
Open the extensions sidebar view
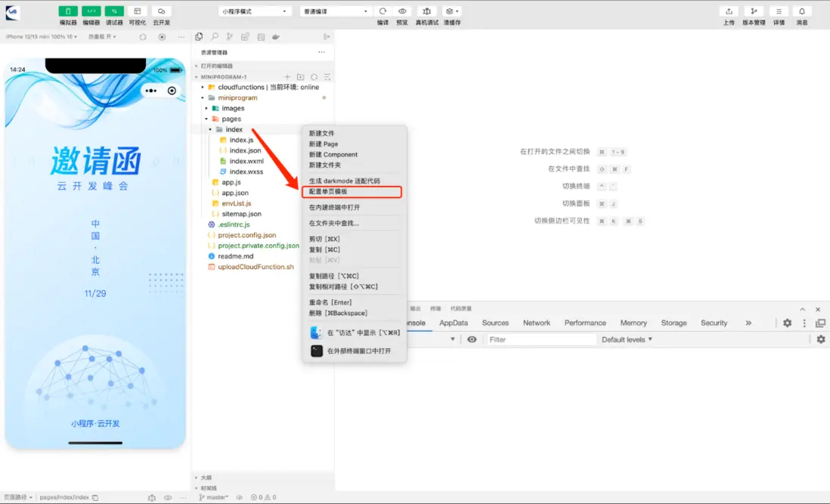click(245, 36)
